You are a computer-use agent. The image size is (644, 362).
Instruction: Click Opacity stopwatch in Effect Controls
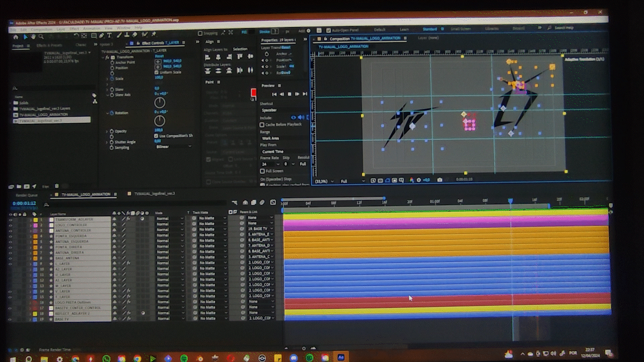(x=111, y=131)
